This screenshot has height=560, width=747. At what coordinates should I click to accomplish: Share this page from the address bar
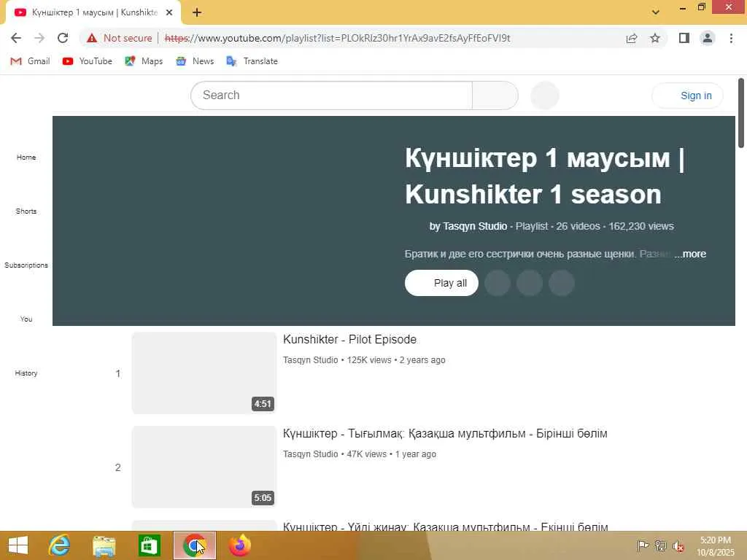pyautogui.click(x=632, y=38)
